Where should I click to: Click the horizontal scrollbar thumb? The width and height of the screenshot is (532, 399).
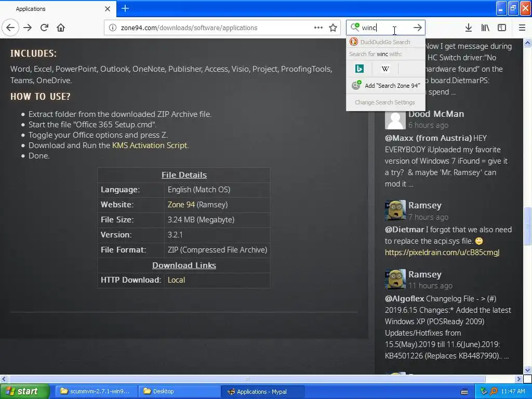247,379
